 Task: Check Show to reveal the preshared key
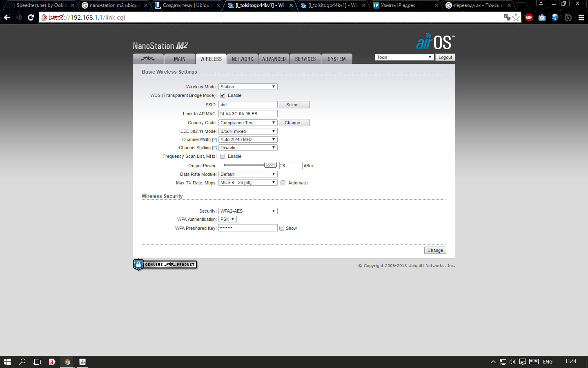282,228
